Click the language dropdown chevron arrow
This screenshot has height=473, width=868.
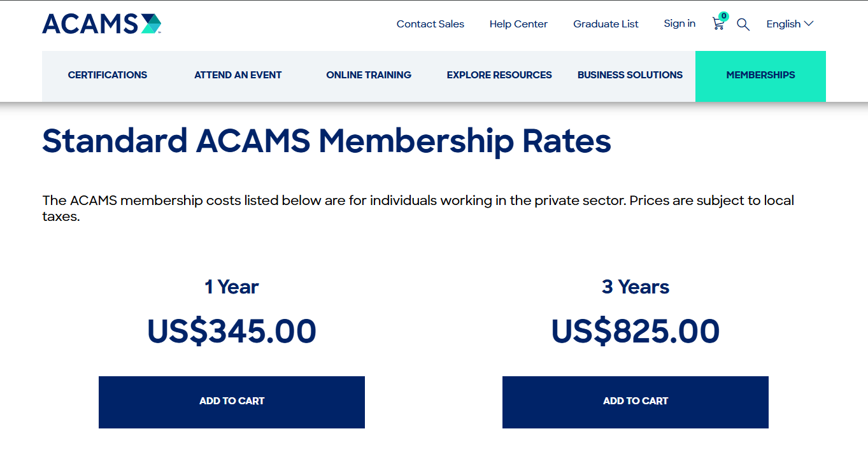(809, 24)
